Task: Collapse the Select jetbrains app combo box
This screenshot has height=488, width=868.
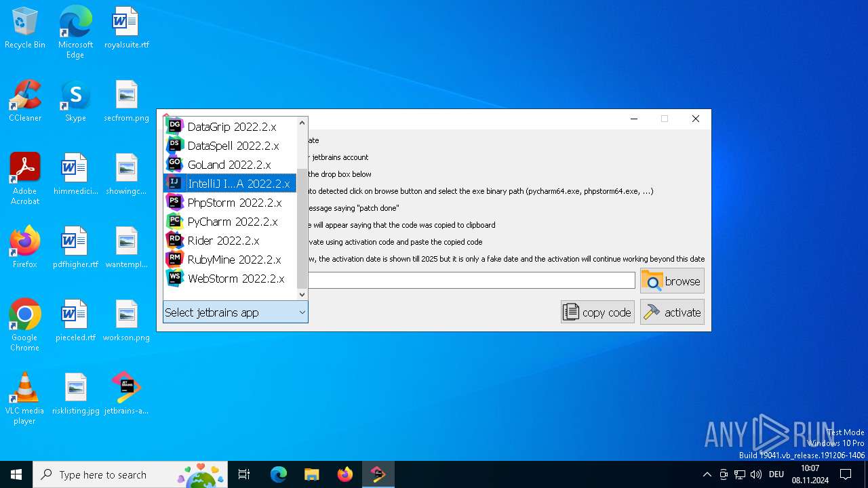Action: point(235,312)
